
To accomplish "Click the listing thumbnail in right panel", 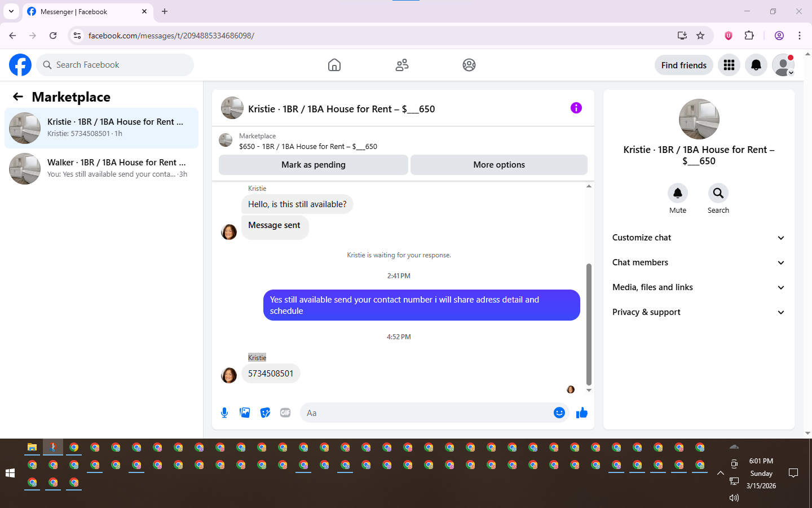I will tap(699, 119).
